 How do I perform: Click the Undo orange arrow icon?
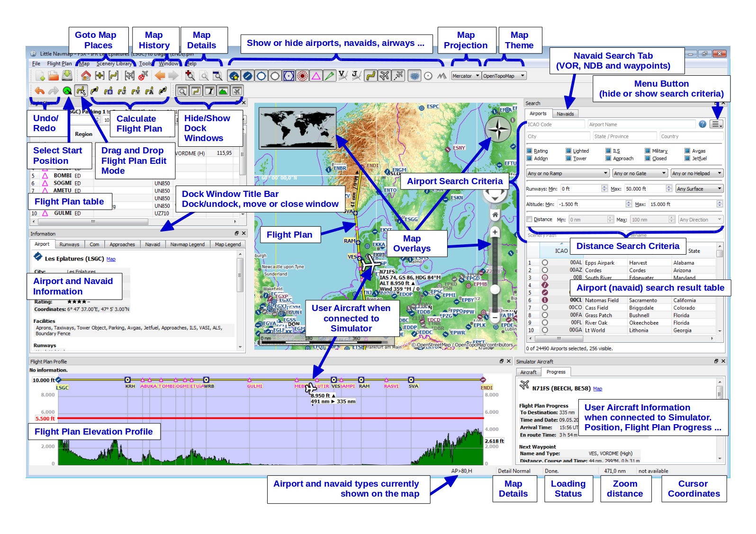click(x=40, y=90)
